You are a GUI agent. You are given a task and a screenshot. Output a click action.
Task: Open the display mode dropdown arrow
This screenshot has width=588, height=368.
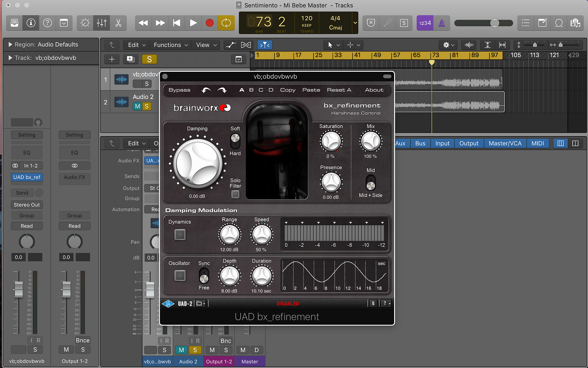tap(355, 23)
